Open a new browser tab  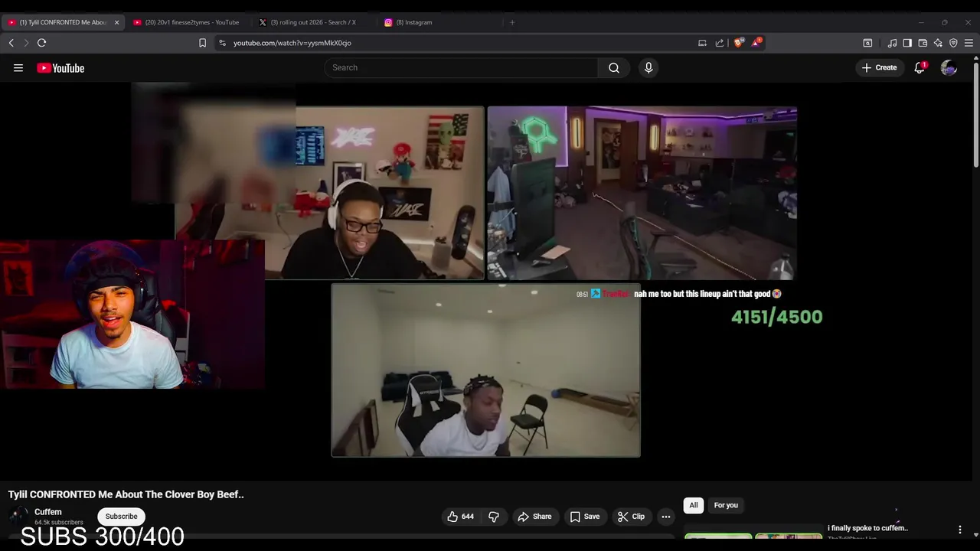512,22
